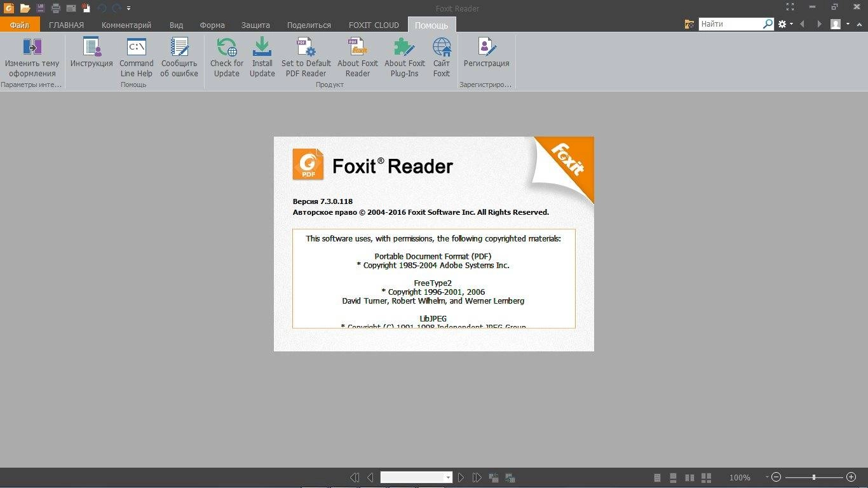The width and height of the screenshot is (868, 488).
Task: Switch to the Поделиться tab
Action: point(309,25)
